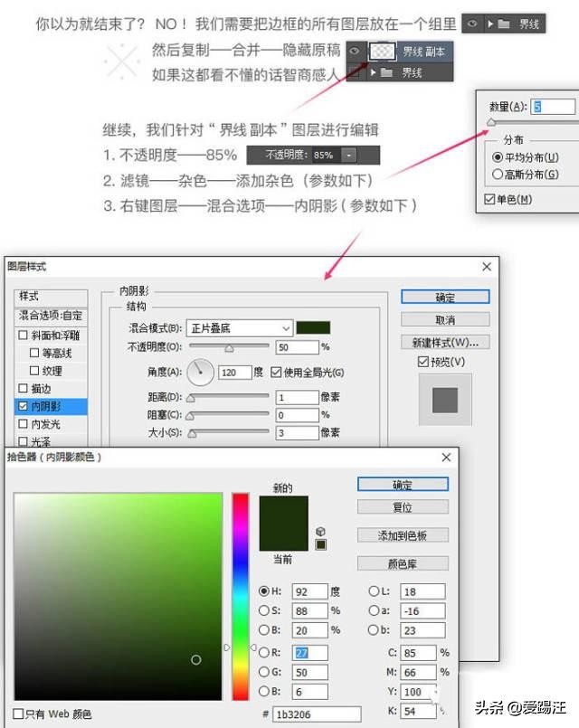Select the H hue radio button

264,591
